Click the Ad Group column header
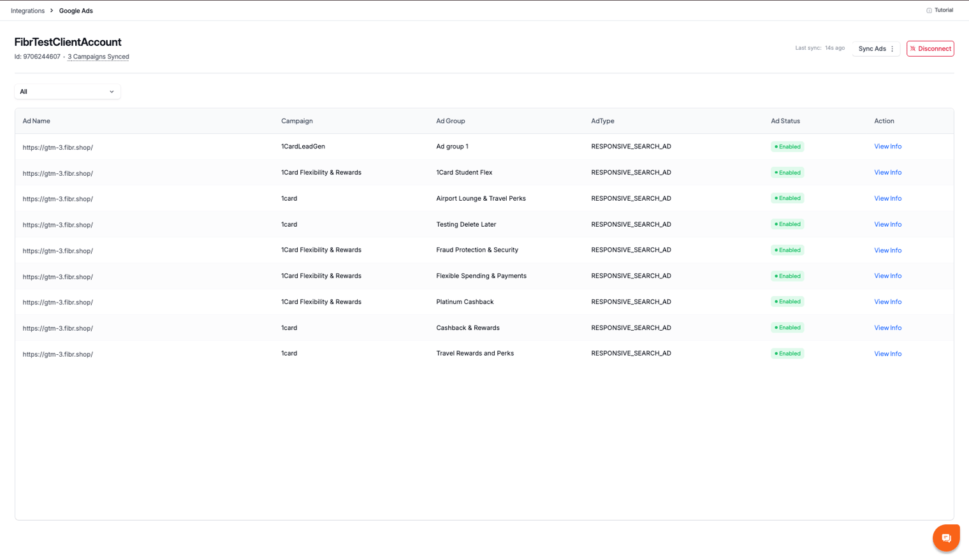Screen dimensions: 969x560 pos(451,121)
